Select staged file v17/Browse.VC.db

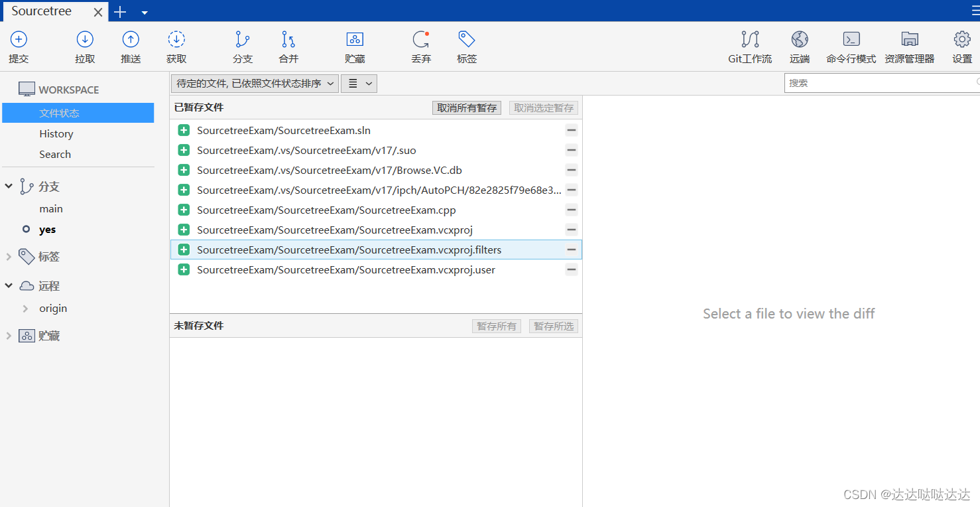(x=376, y=170)
